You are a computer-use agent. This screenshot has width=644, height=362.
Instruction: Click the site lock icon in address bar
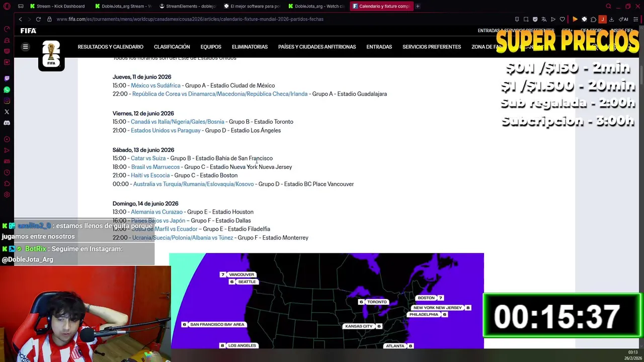49,19
